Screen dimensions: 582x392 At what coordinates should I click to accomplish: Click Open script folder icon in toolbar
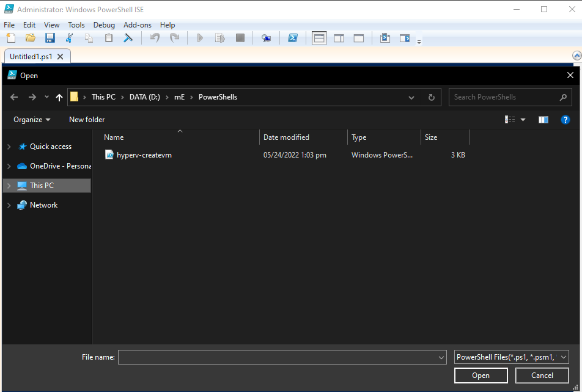point(31,38)
